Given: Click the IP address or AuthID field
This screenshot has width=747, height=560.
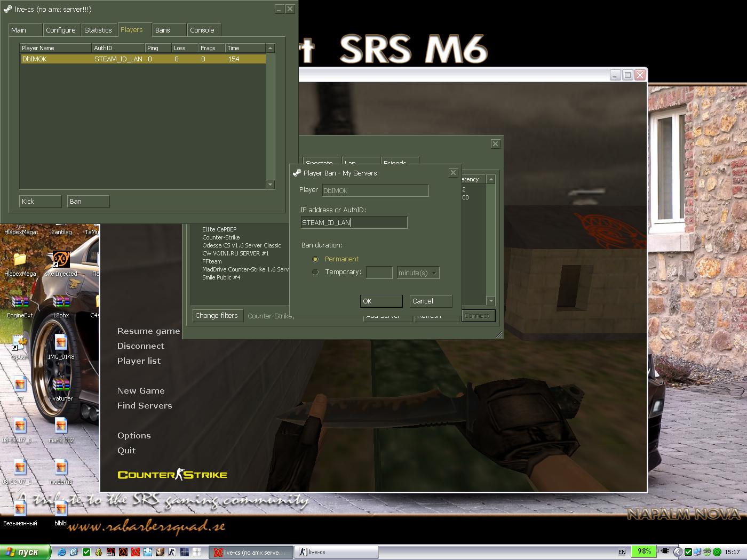Looking at the screenshot, I should click(x=354, y=222).
